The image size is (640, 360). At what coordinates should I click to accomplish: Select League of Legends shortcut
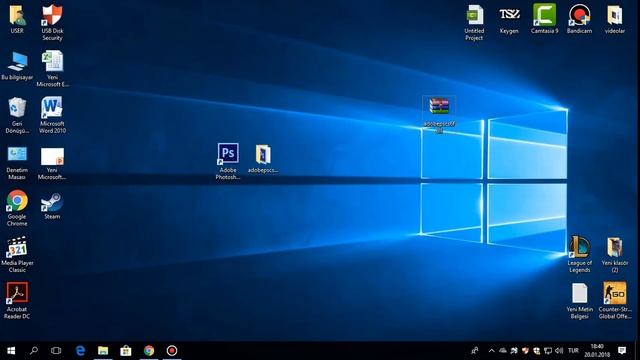tap(579, 254)
